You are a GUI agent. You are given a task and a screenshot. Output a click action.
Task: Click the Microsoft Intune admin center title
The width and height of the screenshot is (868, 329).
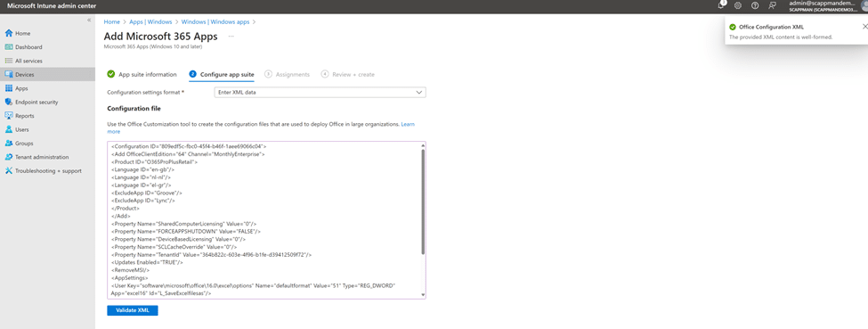[x=52, y=5]
